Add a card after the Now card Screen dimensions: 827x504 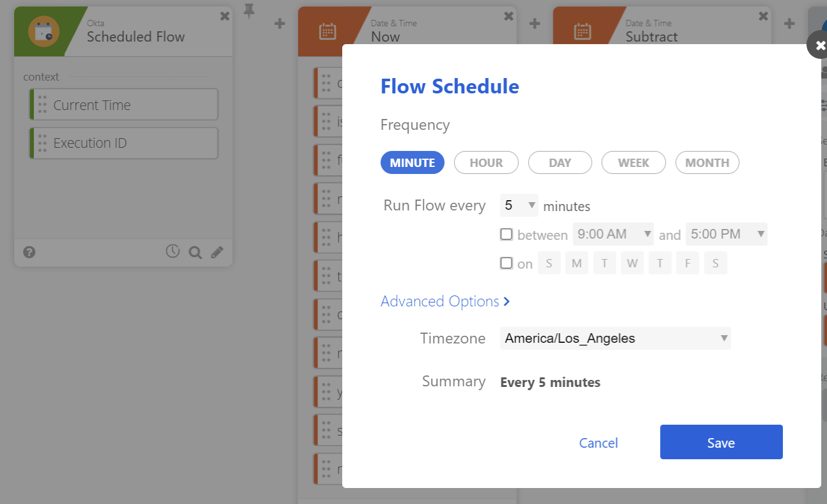[535, 24]
